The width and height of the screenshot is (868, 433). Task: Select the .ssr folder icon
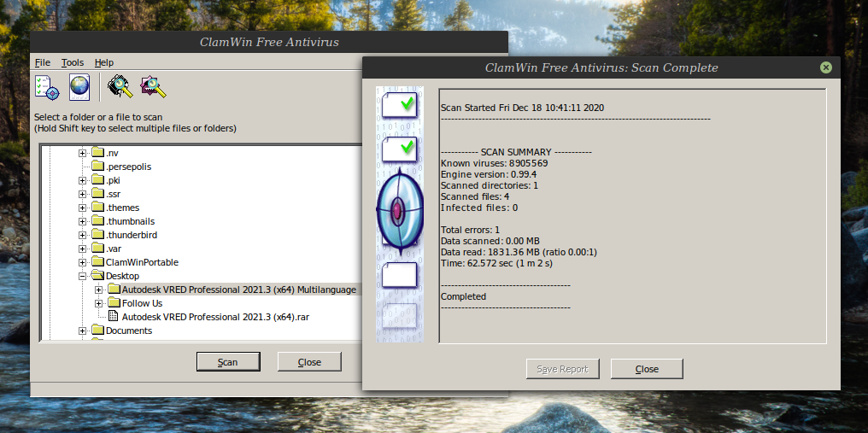98,194
